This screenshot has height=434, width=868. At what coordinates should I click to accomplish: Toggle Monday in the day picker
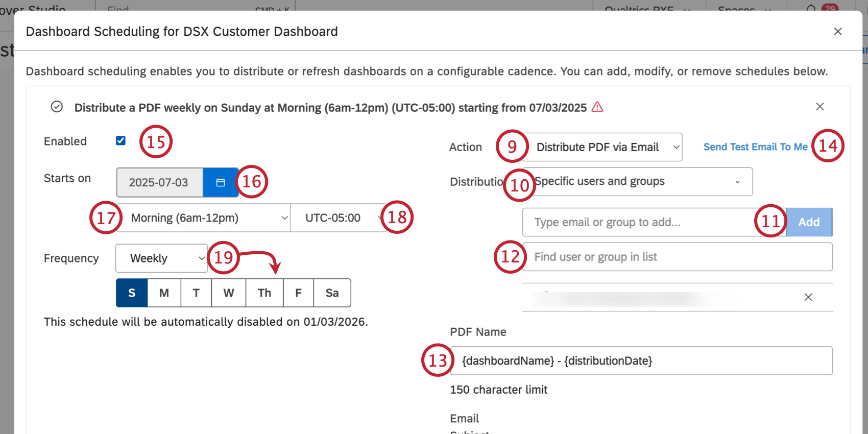164,293
